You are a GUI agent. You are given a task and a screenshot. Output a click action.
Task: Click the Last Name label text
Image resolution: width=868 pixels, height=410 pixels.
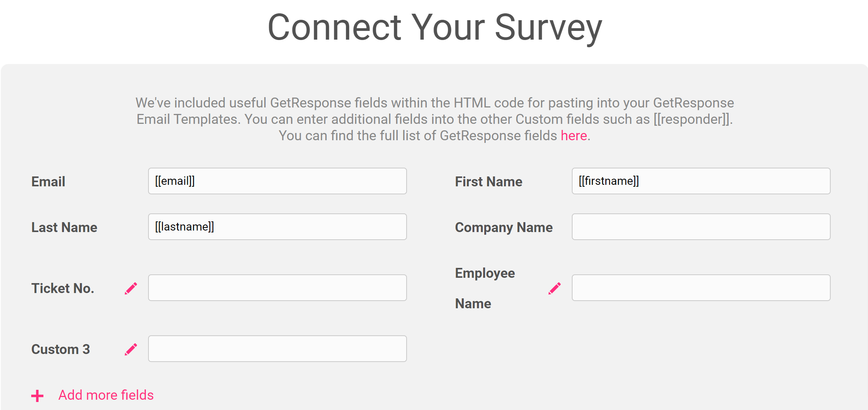(64, 227)
